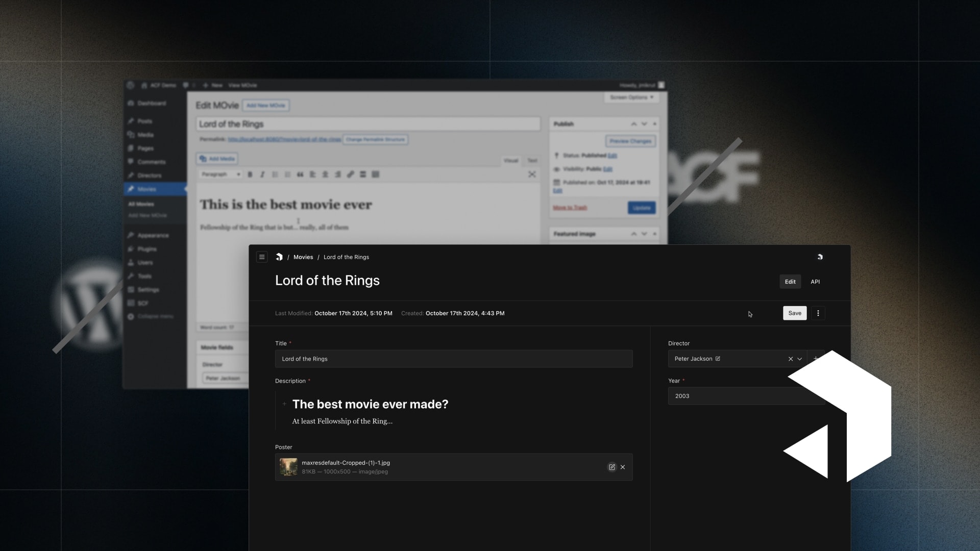Screen dimensions: 980x551
Task: Enter fullscreen mode in the WordPress editor
Action: click(532, 174)
